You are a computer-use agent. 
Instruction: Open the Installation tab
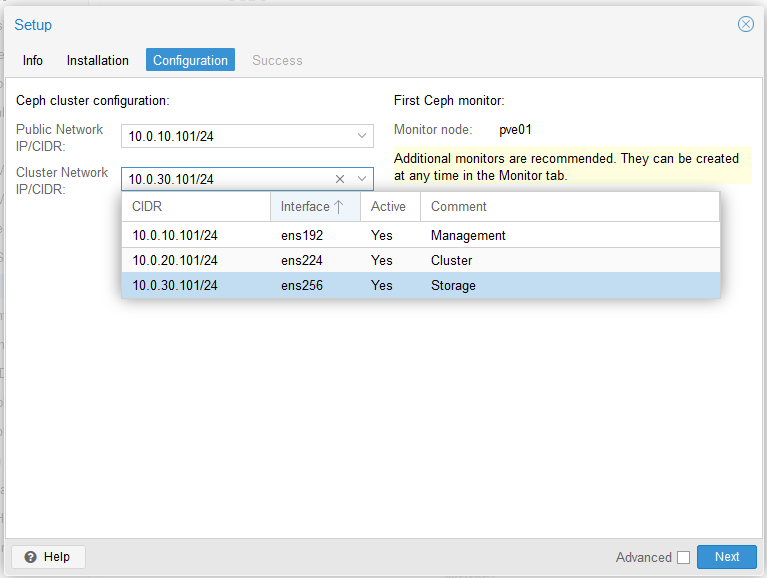(x=98, y=60)
